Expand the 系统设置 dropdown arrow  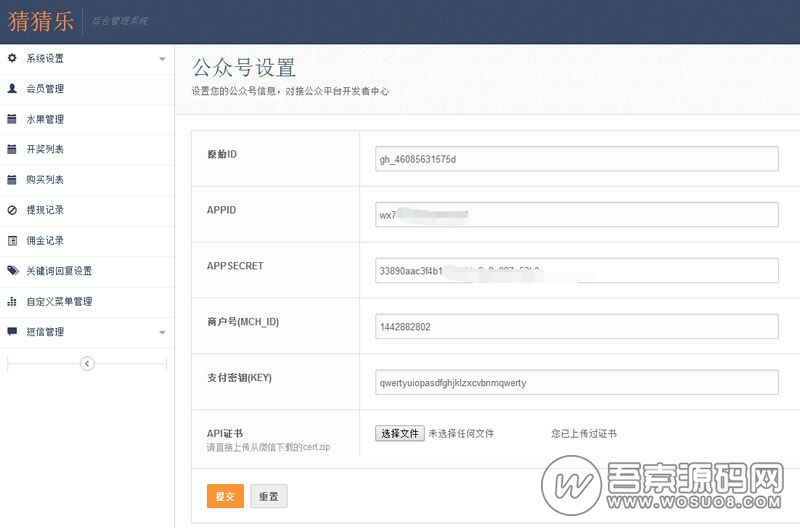[x=162, y=59]
